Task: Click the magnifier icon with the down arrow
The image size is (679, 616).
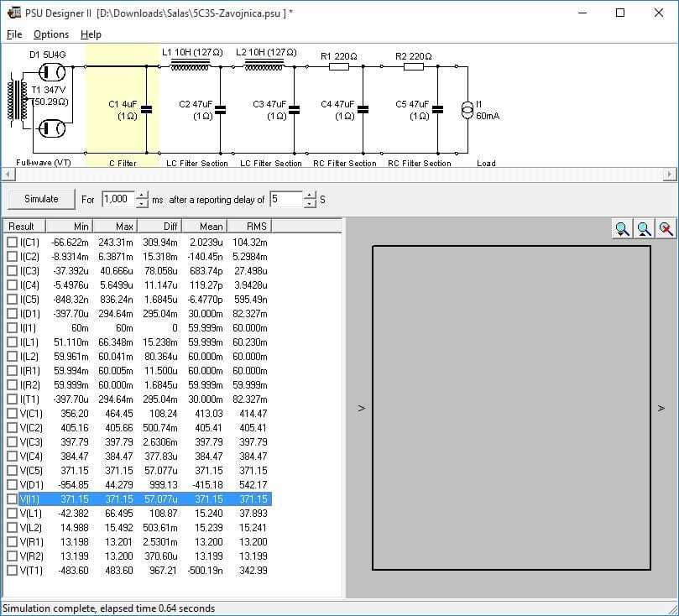Action: (x=622, y=229)
